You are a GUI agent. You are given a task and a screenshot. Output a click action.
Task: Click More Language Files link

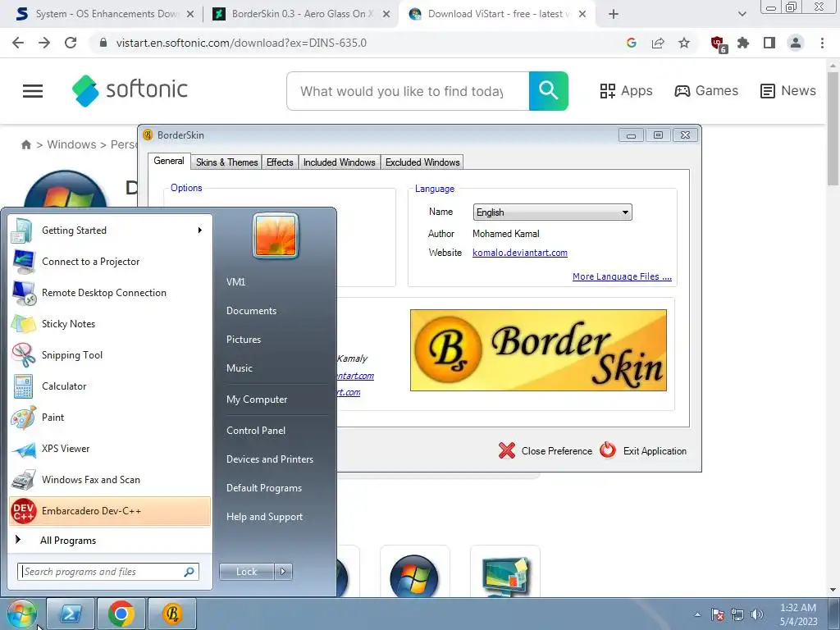click(622, 276)
